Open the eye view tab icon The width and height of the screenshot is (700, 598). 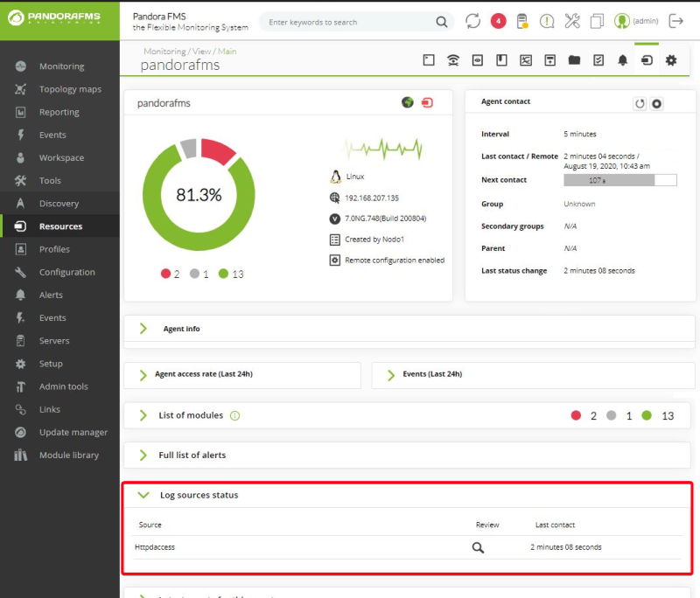(477, 60)
